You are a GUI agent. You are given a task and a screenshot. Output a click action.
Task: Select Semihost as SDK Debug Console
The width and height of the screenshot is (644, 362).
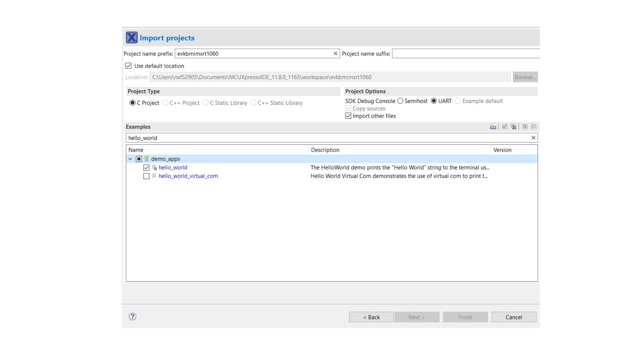coord(400,101)
